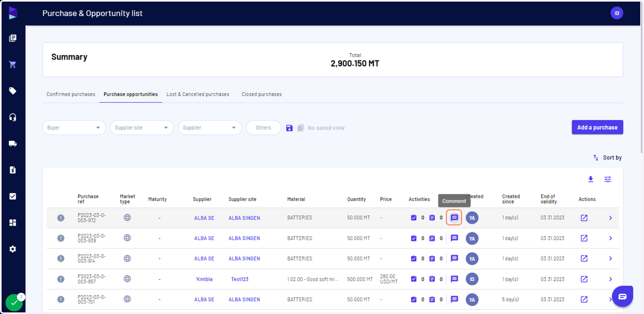This screenshot has width=644, height=314.
Task: Open comment for P2023-03-0-003-939
Action: (454, 238)
